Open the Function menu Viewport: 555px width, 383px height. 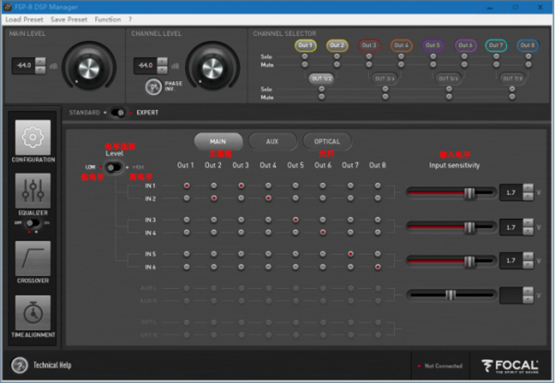[x=108, y=19]
